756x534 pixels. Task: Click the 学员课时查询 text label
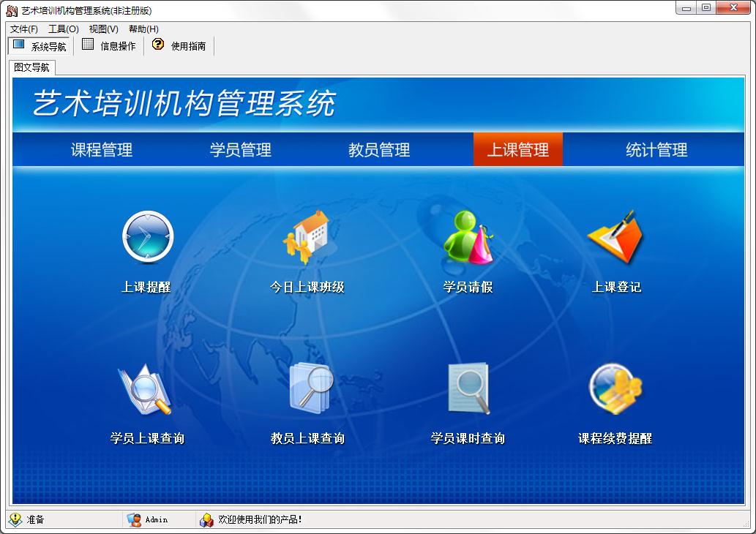(468, 438)
